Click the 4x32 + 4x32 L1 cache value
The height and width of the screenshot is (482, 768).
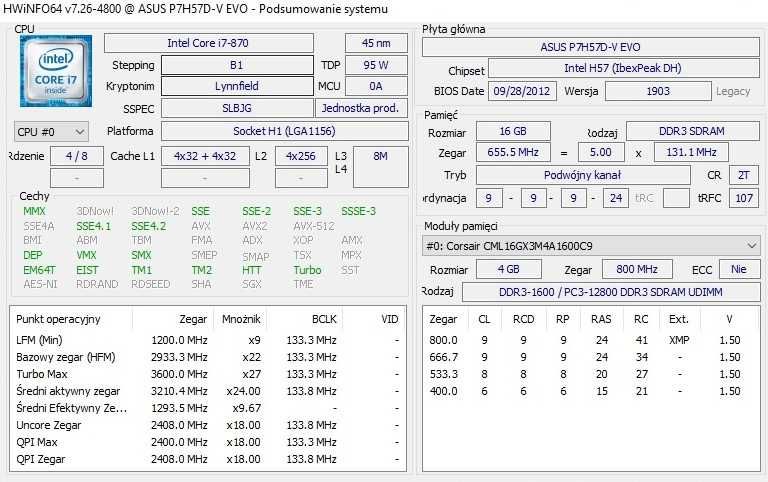point(205,156)
